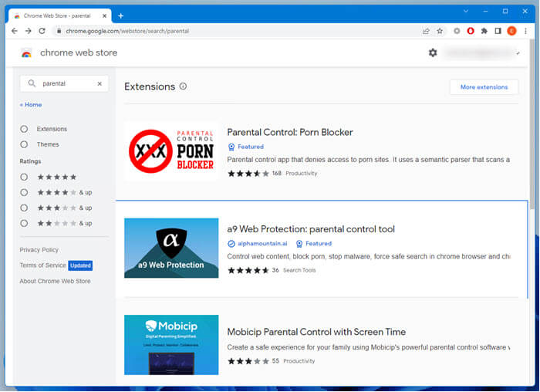Filter by three stars & up

24,208
